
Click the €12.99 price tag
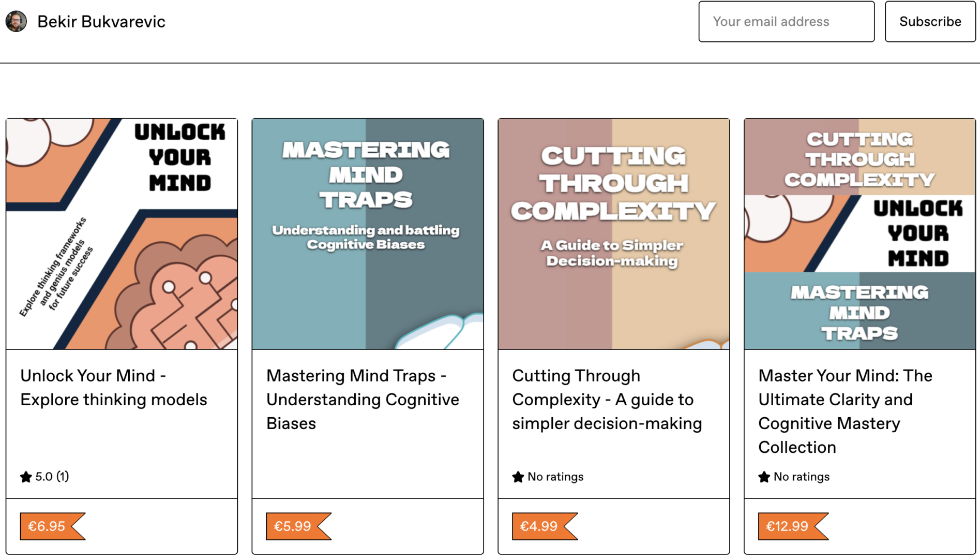[x=788, y=526]
